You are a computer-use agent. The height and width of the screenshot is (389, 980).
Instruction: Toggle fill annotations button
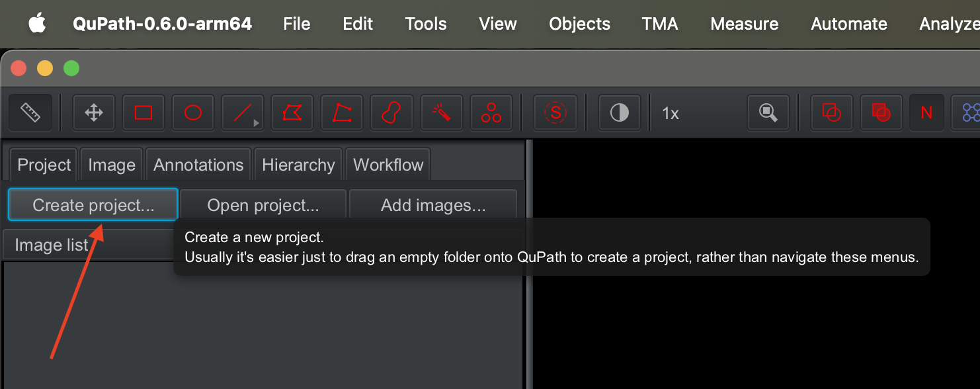click(881, 113)
